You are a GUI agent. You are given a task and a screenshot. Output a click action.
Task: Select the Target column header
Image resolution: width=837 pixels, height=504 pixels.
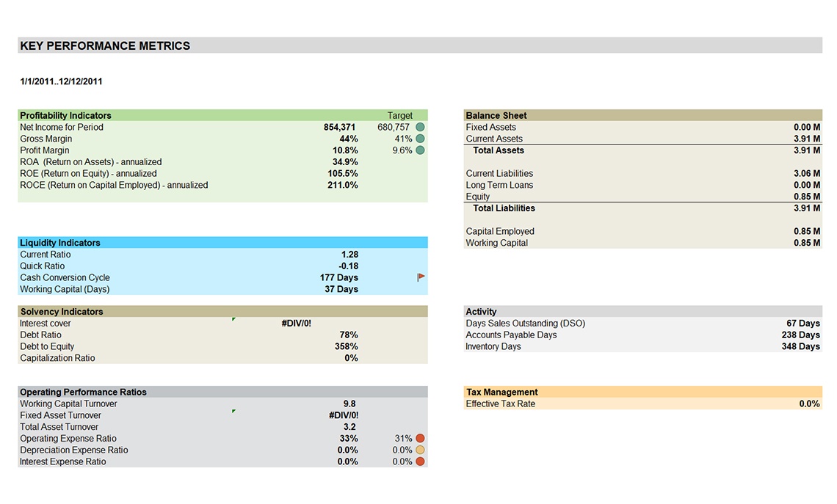point(400,116)
